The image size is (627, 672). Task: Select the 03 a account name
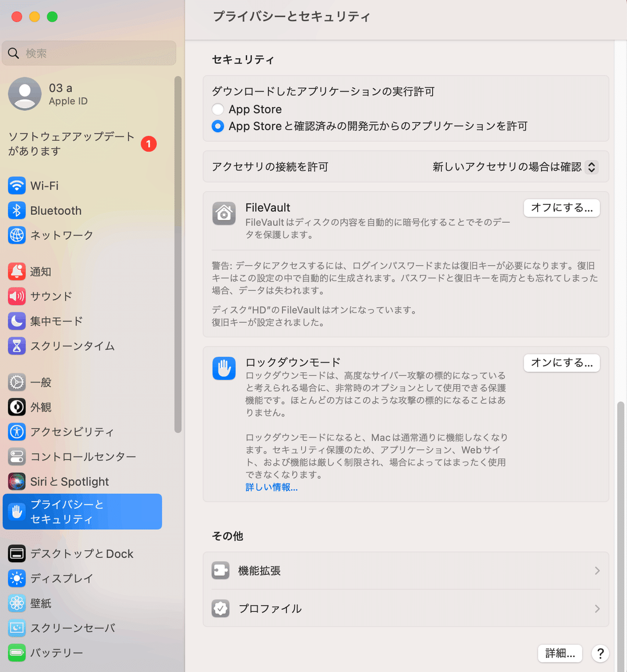[61, 88]
